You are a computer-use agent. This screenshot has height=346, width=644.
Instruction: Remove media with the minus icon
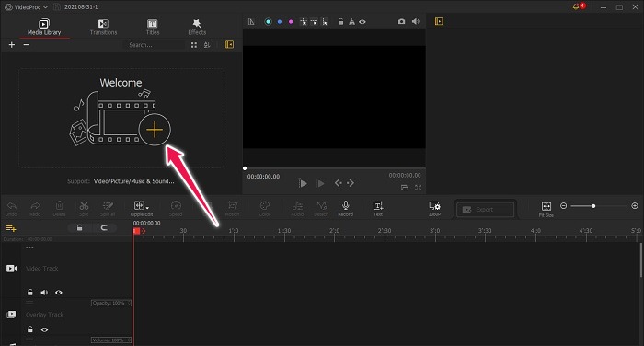point(27,45)
